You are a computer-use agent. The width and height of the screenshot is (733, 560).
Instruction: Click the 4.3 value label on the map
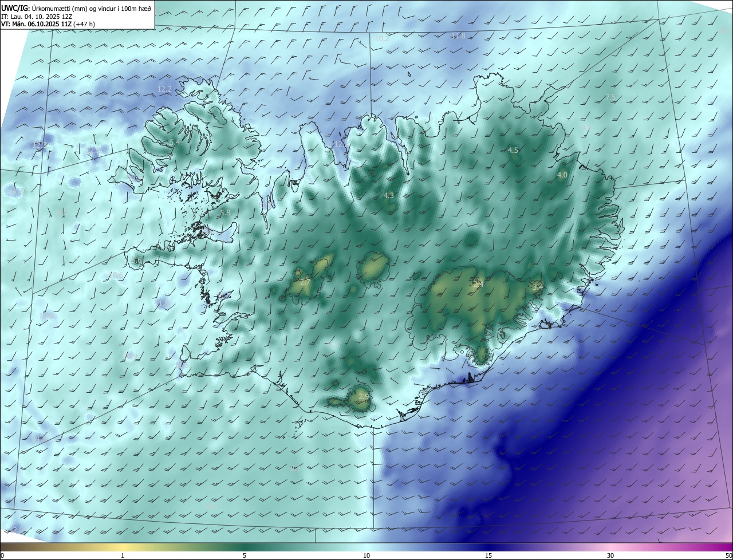tap(388, 195)
